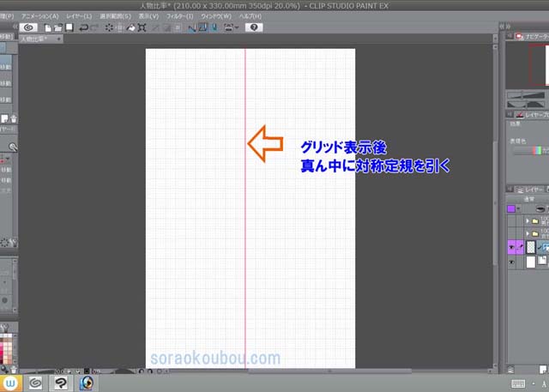Screen dimensions: 549x392
Task: Select the checkered raster layer thumbnail
Action: (531, 247)
